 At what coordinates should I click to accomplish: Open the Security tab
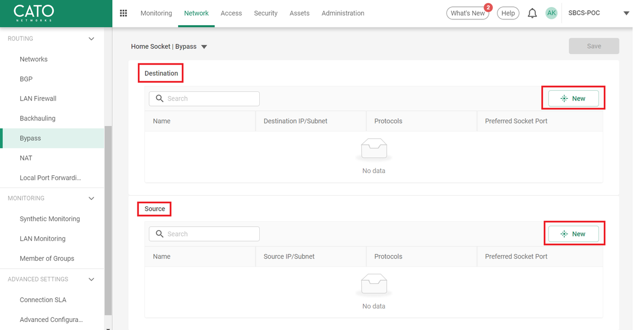click(x=266, y=13)
